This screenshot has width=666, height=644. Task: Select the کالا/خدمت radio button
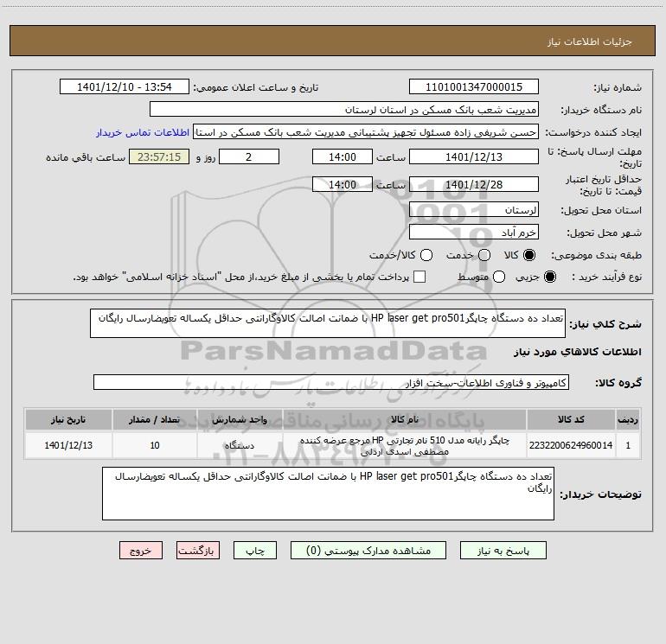point(426,255)
